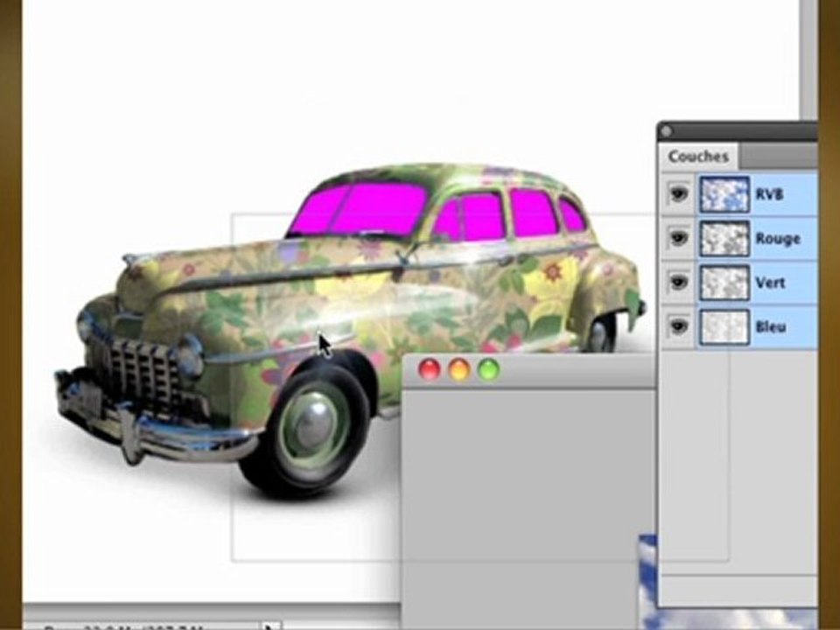Select the Bleu channel thumbnail
Image resolution: width=840 pixels, height=630 pixels.
[x=724, y=326]
